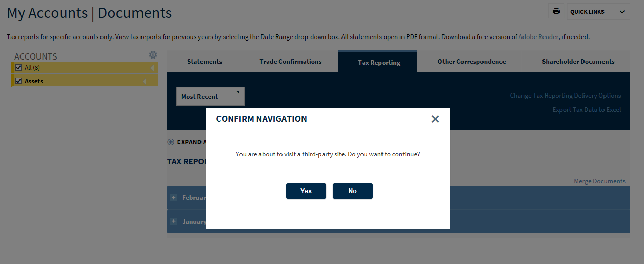This screenshot has width=644, height=264.
Task: Click the Expand All plus icon
Action: coord(171,142)
